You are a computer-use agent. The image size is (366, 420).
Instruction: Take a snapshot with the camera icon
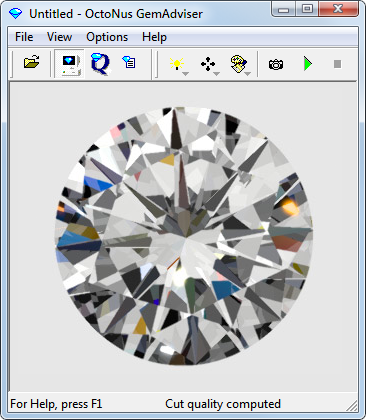(x=276, y=64)
